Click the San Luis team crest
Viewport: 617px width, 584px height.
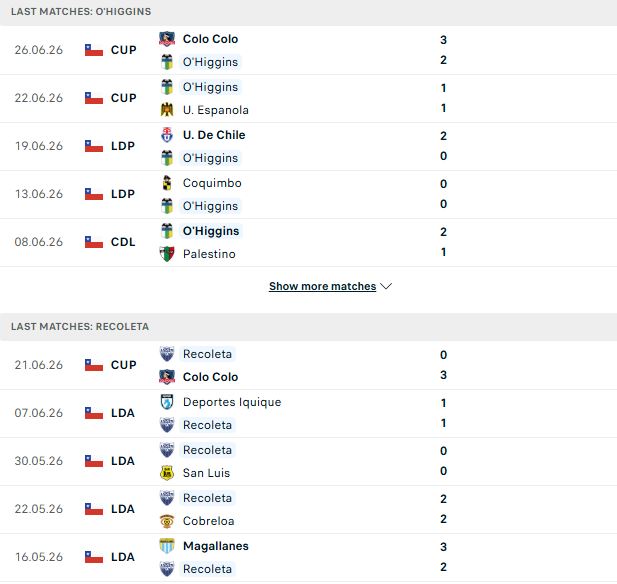click(x=167, y=473)
